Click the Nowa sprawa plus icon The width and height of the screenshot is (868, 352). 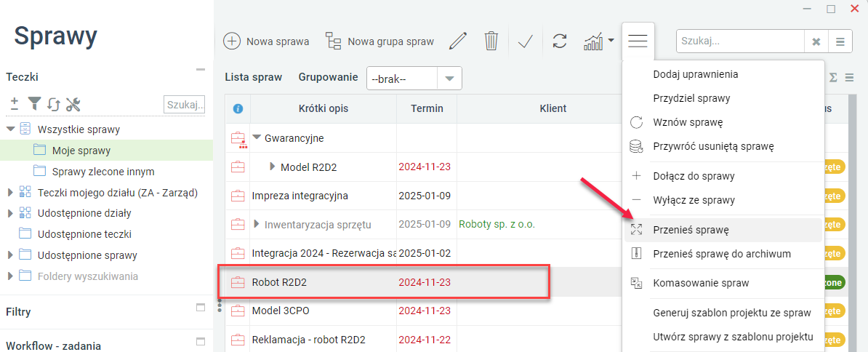coord(231,41)
